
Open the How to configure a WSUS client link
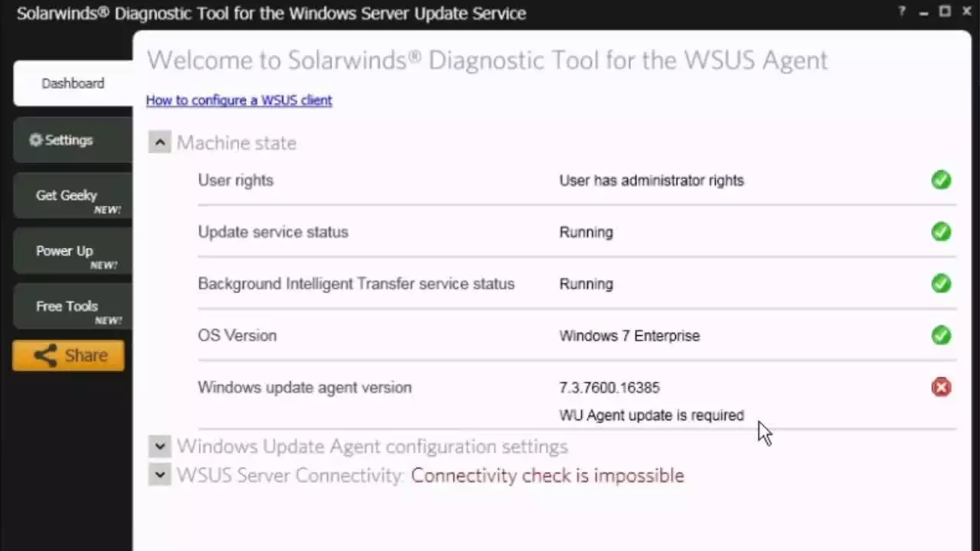point(239,100)
